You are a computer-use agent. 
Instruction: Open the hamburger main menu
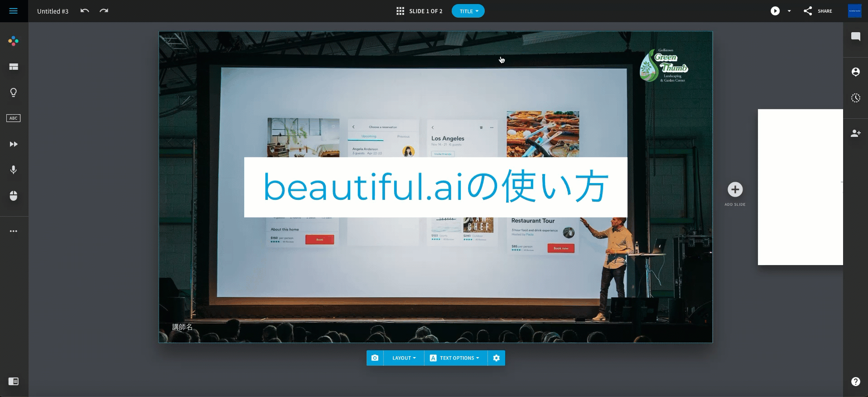14,11
